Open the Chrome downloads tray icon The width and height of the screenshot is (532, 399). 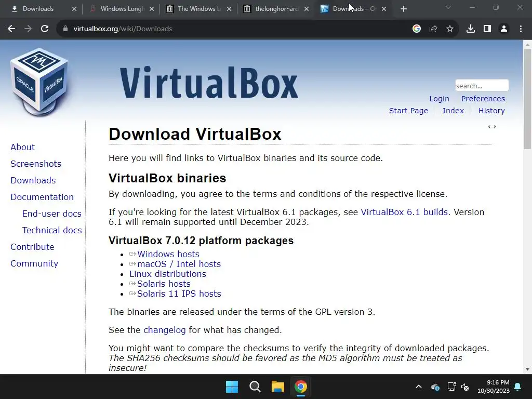point(471,29)
